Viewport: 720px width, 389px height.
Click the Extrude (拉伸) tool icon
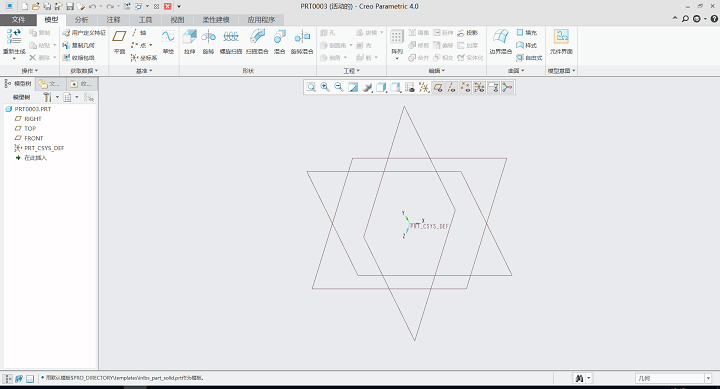(x=189, y=37)
